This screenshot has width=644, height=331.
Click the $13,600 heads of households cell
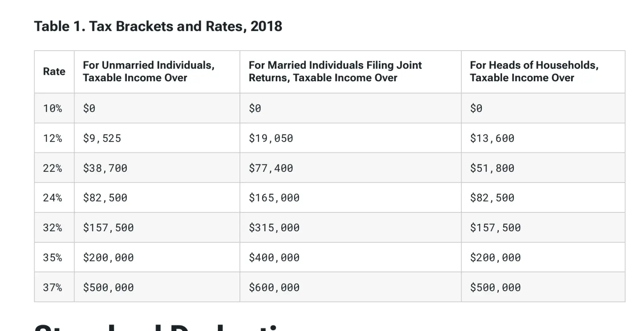click(492, 138)
